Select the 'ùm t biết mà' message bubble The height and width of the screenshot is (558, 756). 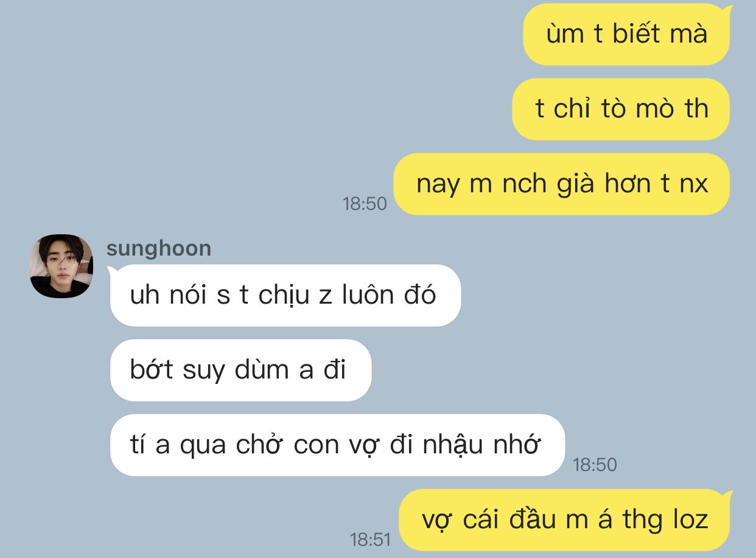626,34
